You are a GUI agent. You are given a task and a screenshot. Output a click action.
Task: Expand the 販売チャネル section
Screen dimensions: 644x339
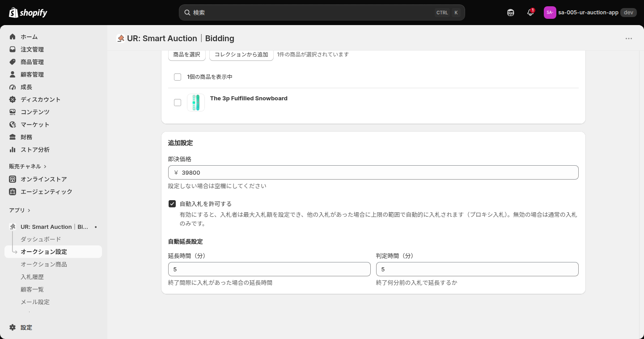28,166
